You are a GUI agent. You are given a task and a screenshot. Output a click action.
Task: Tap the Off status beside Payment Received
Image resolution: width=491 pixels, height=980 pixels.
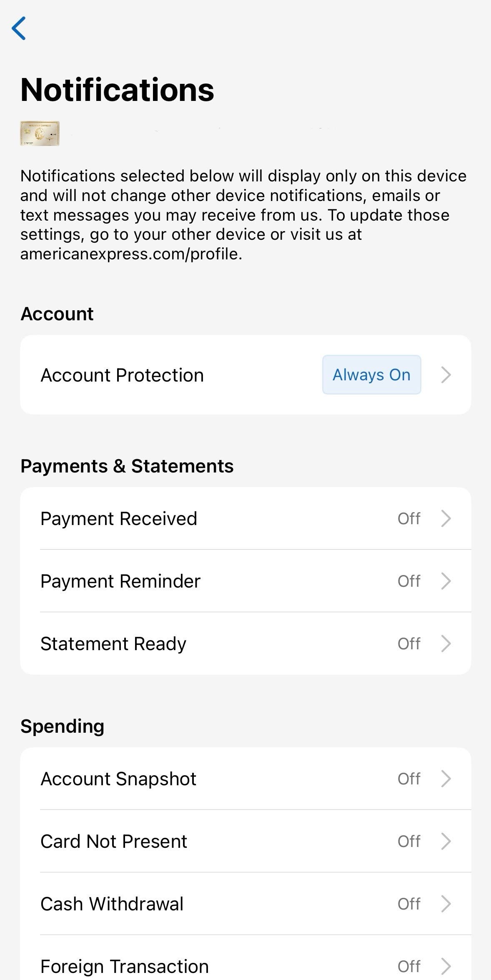[409, 519]
